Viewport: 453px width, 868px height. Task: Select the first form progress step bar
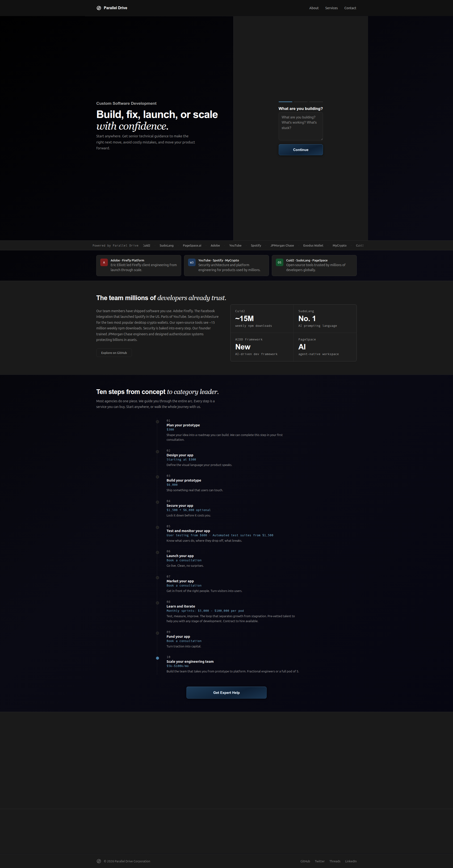[x=285, y=101]
